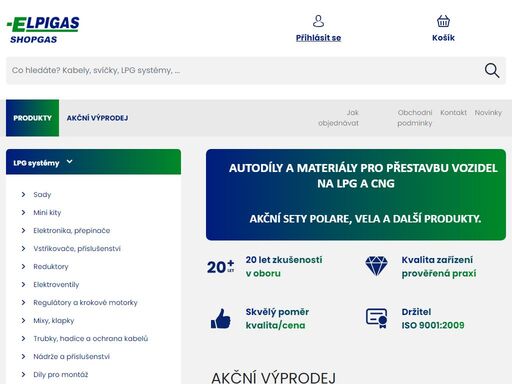Click the Přihlásit se link
512x384 pixels.
318,38
